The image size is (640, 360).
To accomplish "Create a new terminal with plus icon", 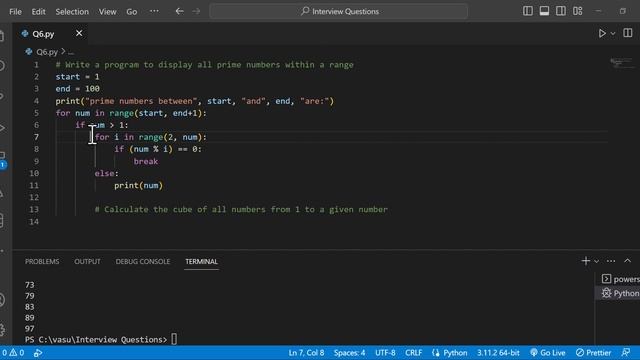I will coord(586,261).
